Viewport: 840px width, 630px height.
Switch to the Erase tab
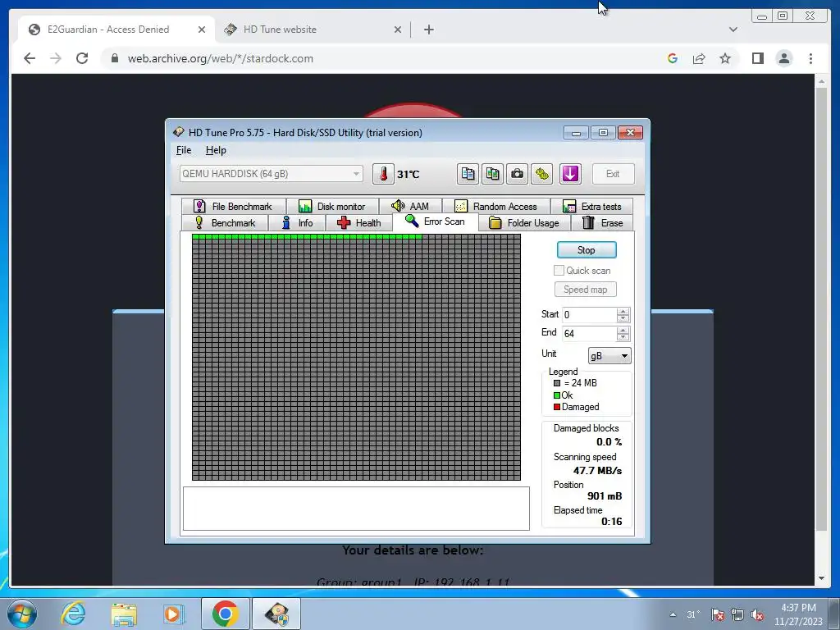coord(603,223)
